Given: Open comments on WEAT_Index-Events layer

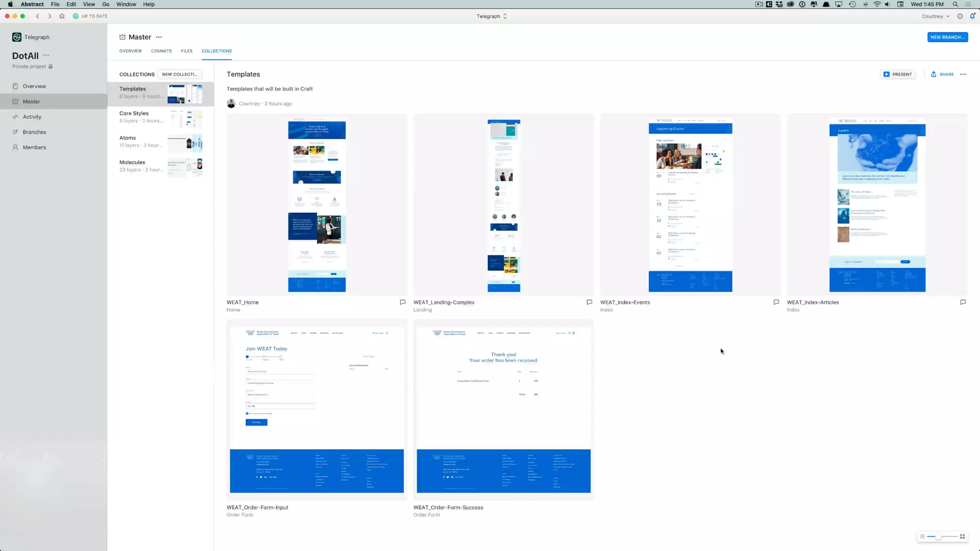Looking at the screenshot, I should pos(776,302).
